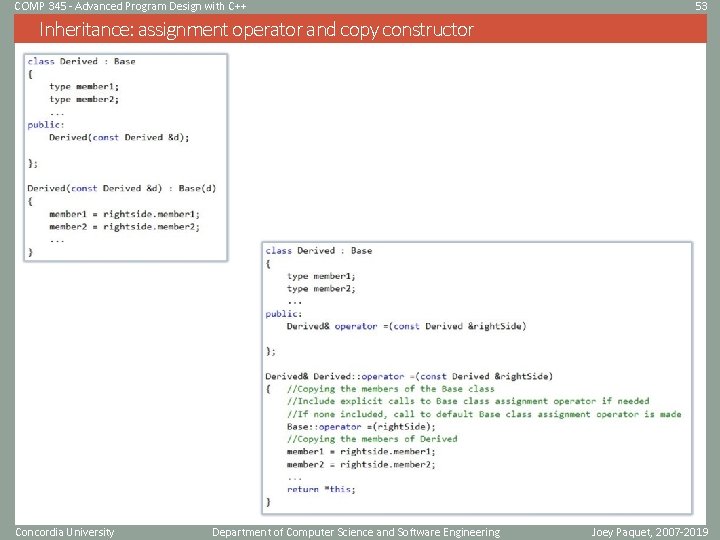This screenshot has height=540, width=720.
Task: Click '//Copying the members of the Base class' comment
Action: pyautogui.click(x=391, y=389)
